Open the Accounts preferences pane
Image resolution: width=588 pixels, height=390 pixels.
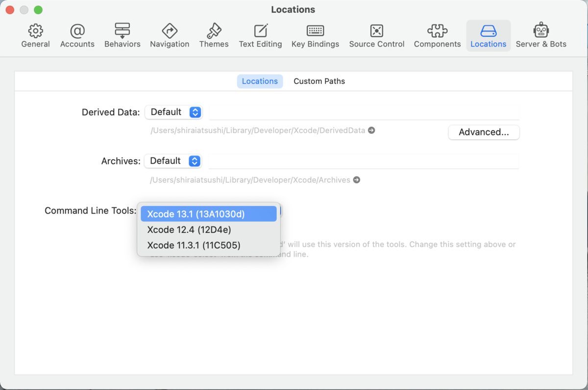[77, 36]
